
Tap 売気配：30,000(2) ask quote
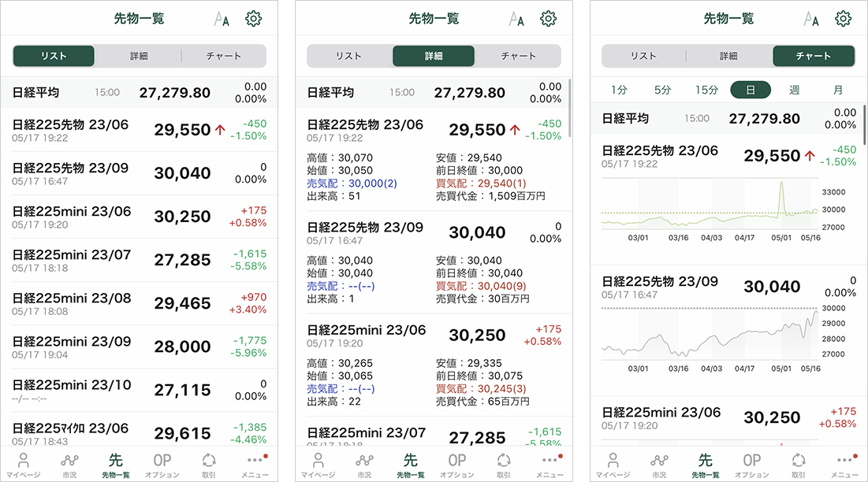click(x=352, y=183)
